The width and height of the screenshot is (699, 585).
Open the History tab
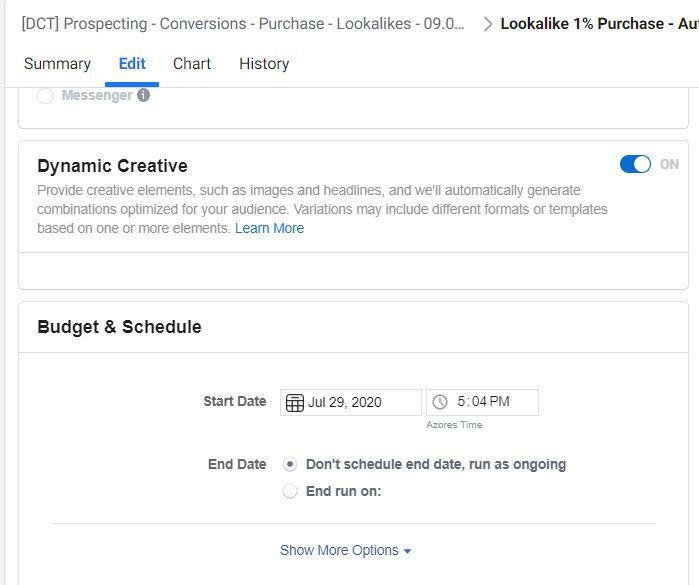[x=264, y=64]
